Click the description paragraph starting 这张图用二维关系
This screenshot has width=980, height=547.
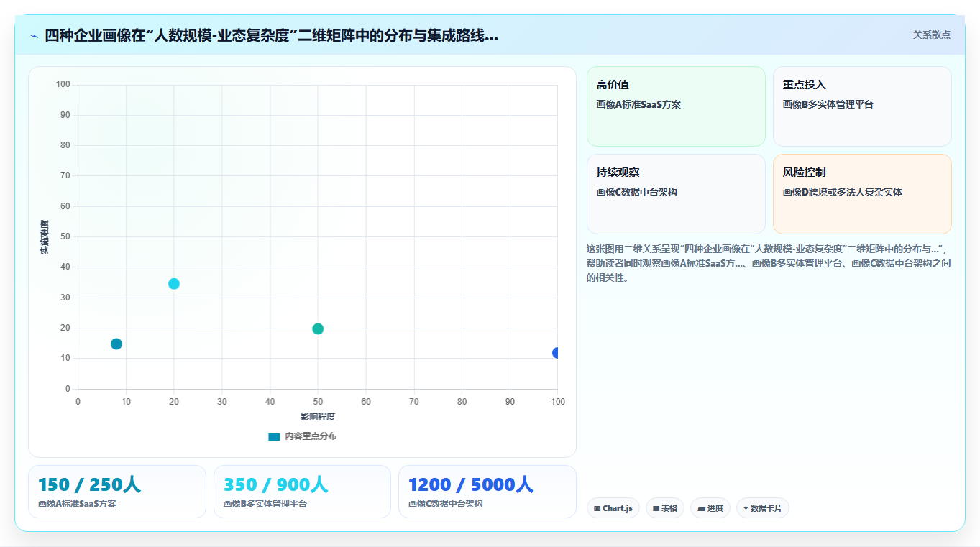pos(769,263)
